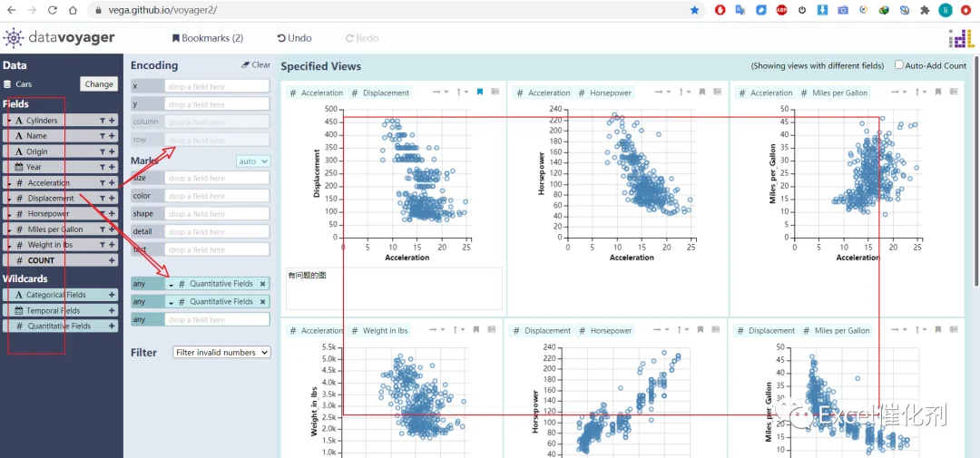Add Quantitative Fields wildcard with plus icon

point(112,326)
